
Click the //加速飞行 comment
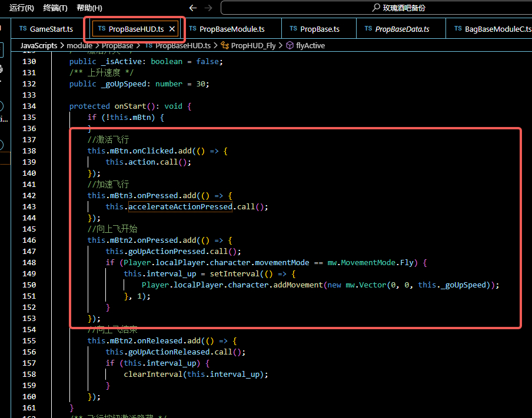[x=108, y=184]
